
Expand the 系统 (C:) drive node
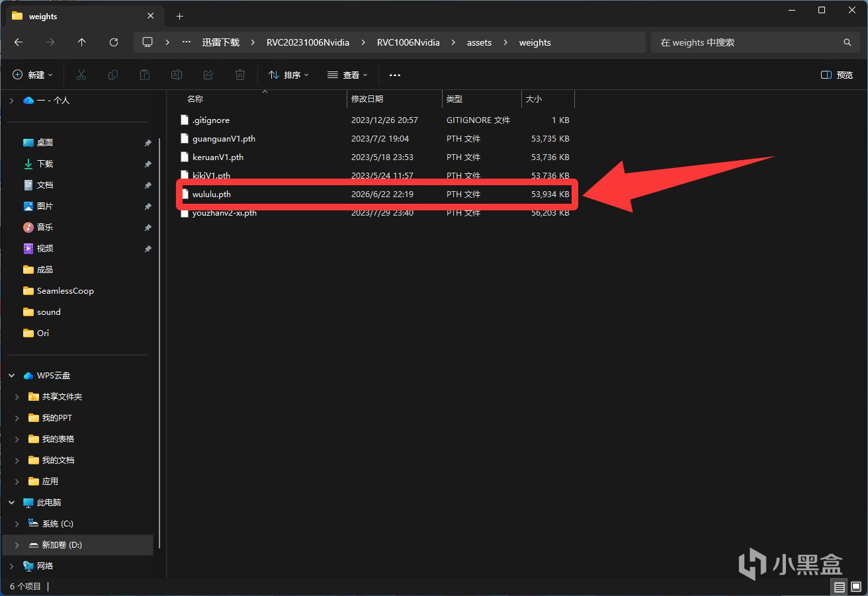tap(17, 523)
